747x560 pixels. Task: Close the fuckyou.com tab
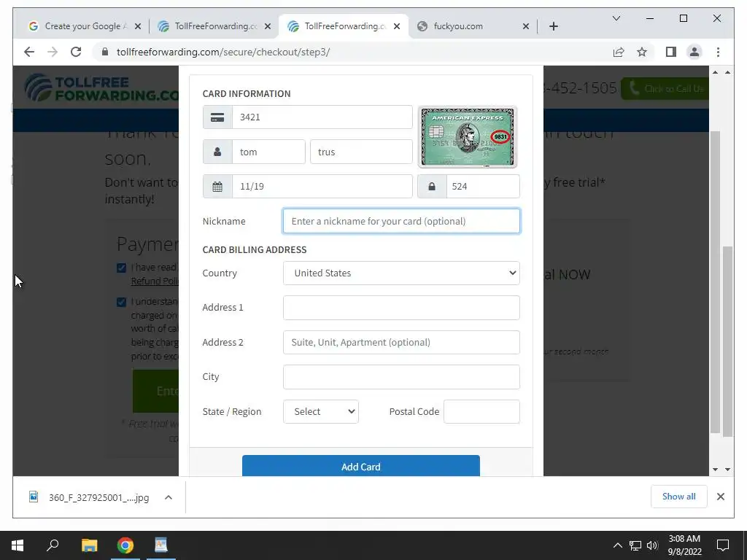(x=526, y=26)
